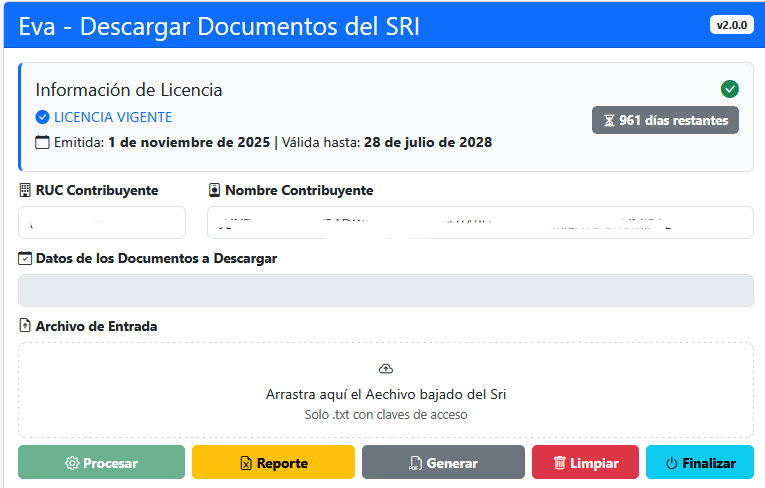Click the v2.0.0 version badge
Viewport: 765px width, 488px height.
[x=731, y=26]
